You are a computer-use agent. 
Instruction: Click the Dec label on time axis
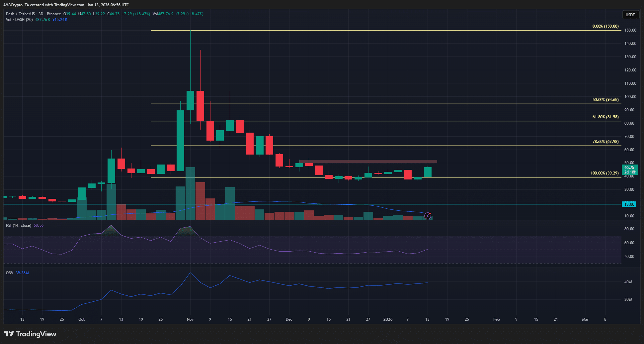pyautogui.click(x=289, y=319)
